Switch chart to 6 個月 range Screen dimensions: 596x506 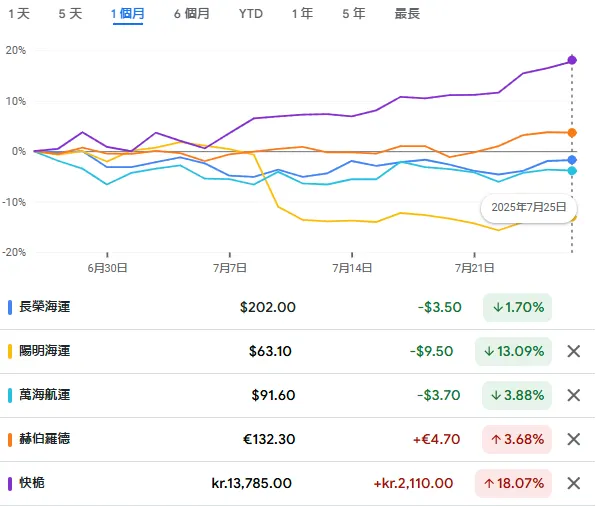(x=192, y=14)
